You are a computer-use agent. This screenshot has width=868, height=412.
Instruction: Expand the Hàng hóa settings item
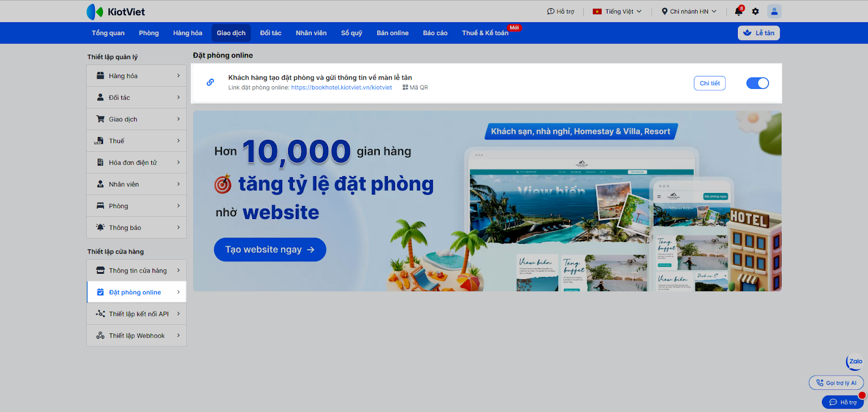[136, 76]
